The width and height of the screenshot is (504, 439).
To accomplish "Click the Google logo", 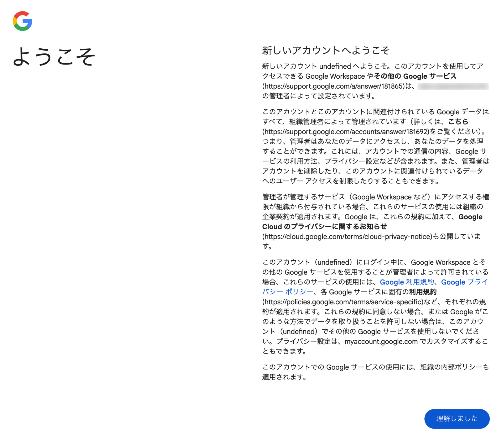I will tap(23, 22).
